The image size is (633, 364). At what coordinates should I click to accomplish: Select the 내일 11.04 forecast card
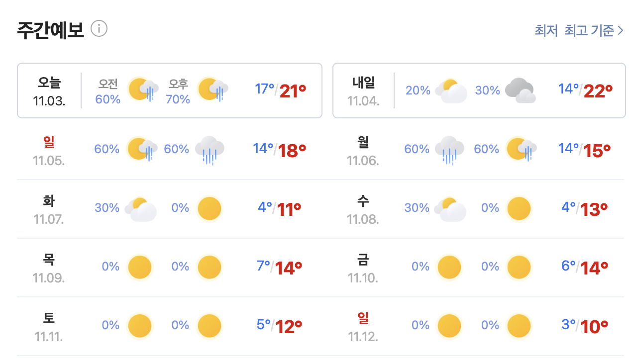click(479, 90)
